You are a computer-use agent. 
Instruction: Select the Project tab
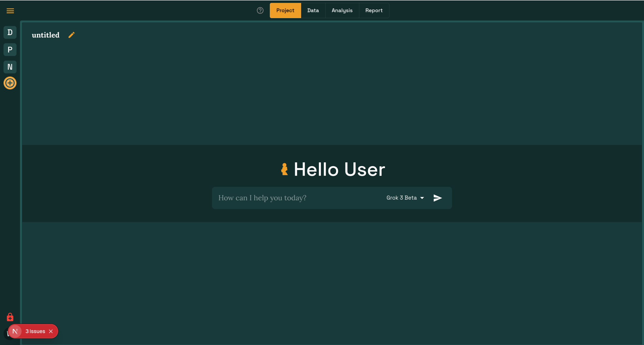[285, 11]
